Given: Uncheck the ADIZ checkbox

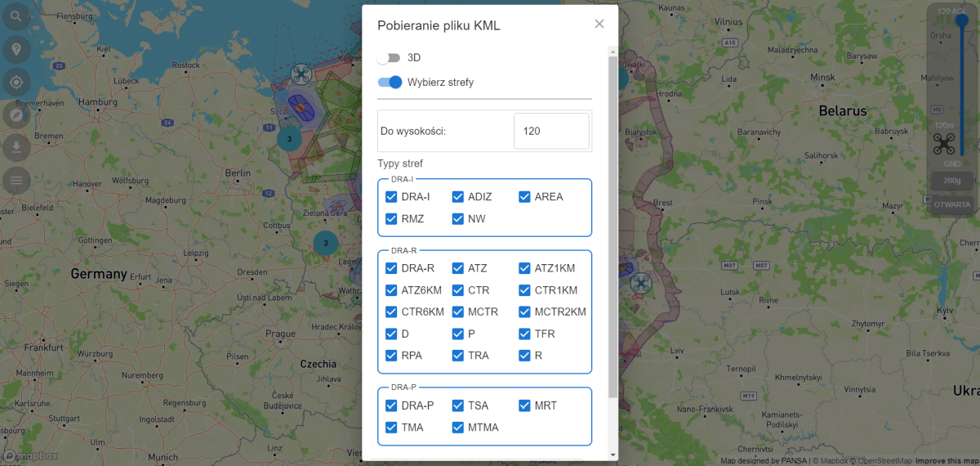Looking at the screenshot, I should (458, 197).
